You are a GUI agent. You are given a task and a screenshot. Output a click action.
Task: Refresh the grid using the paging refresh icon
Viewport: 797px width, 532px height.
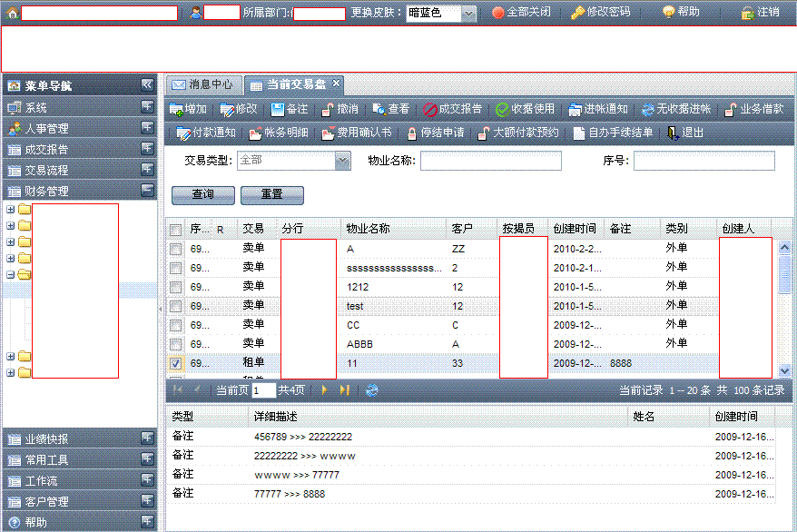372,389
